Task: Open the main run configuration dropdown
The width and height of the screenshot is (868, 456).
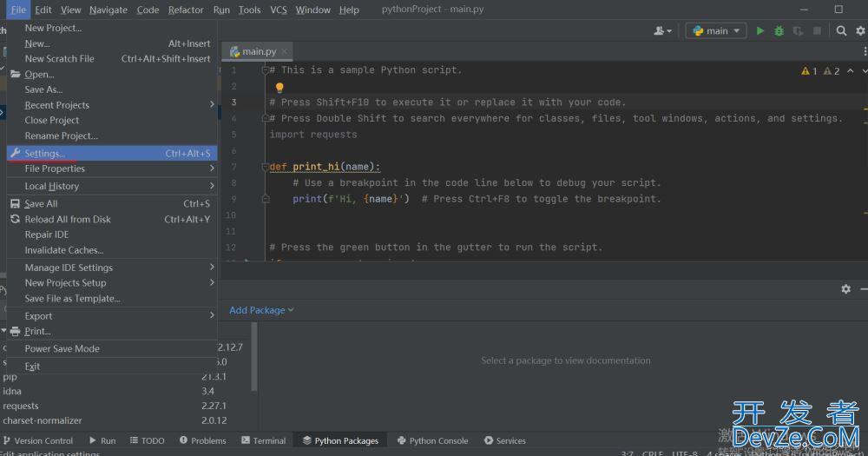Action: pos(716,31)
